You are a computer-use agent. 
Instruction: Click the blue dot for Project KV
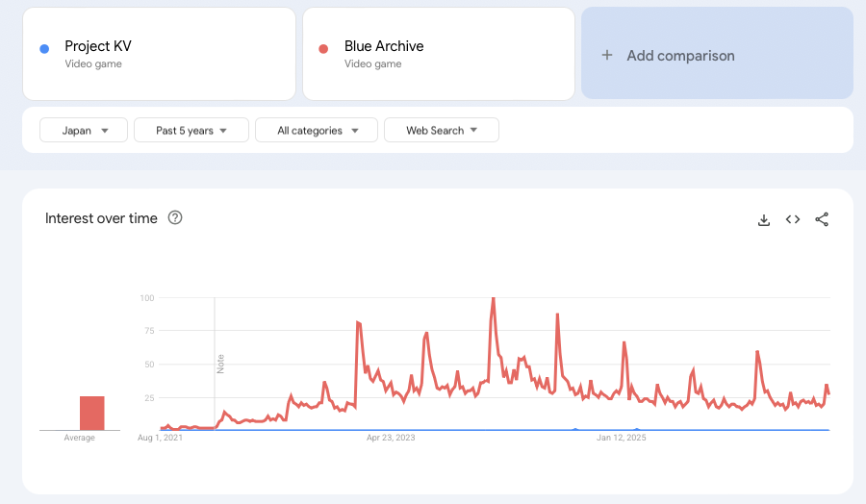coord(44,49)
